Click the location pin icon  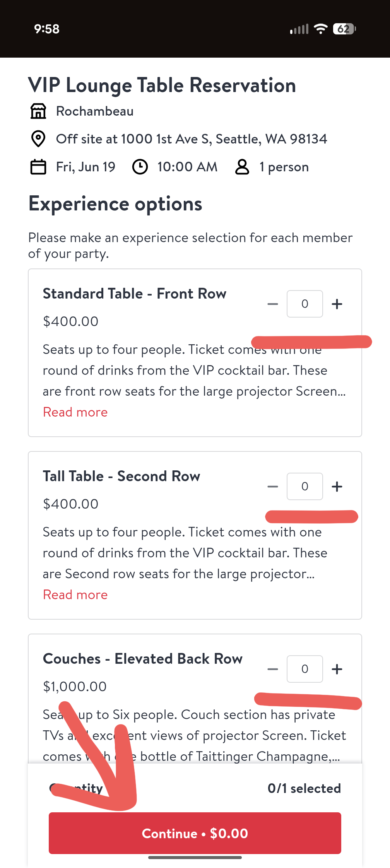(38, 139)
